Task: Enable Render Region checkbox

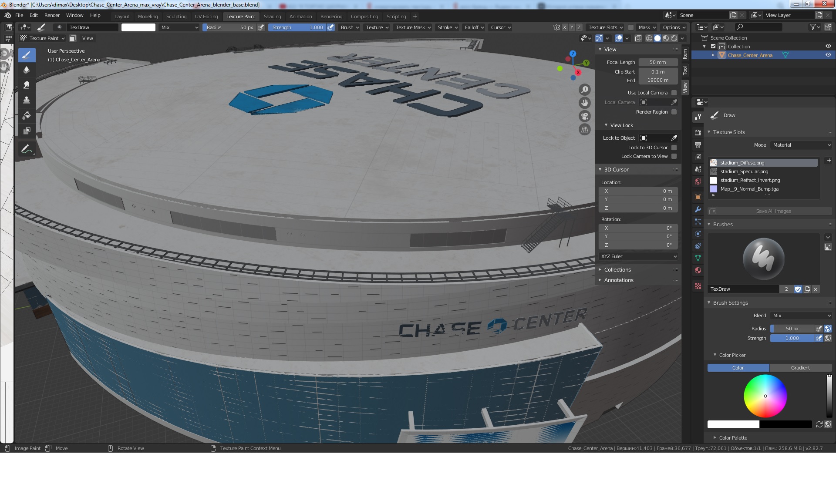Action: coord(674,112)
